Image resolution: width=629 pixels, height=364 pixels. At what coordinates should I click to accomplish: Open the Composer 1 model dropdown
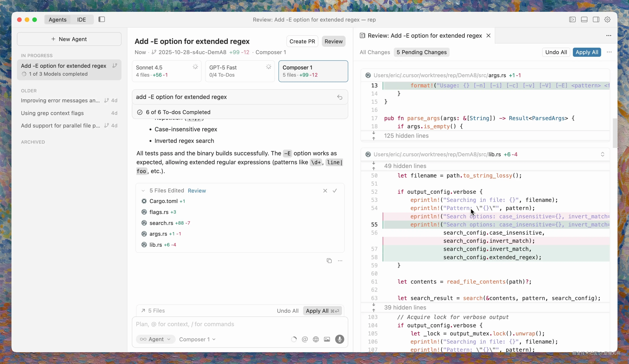tap(197, 339)
